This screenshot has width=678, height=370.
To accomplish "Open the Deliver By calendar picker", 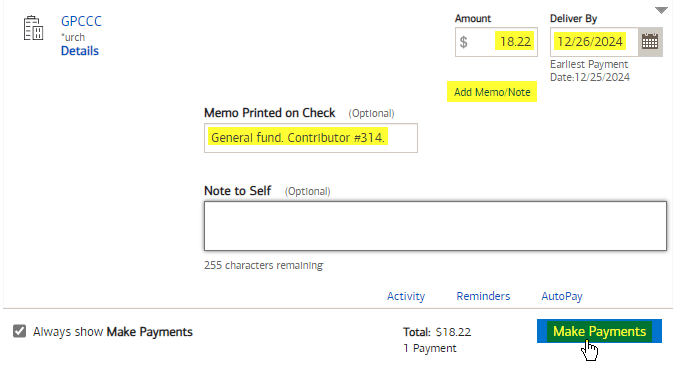I will coord(650,42).
